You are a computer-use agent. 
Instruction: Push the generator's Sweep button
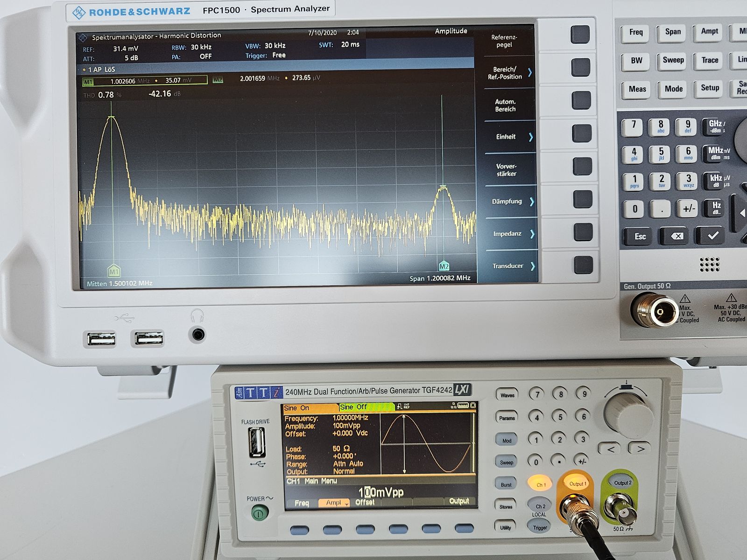[x=506, y=462]
